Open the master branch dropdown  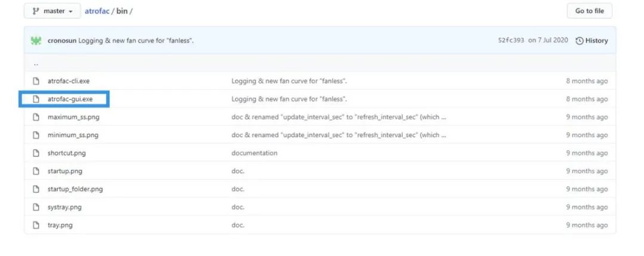tap(51, 11)
